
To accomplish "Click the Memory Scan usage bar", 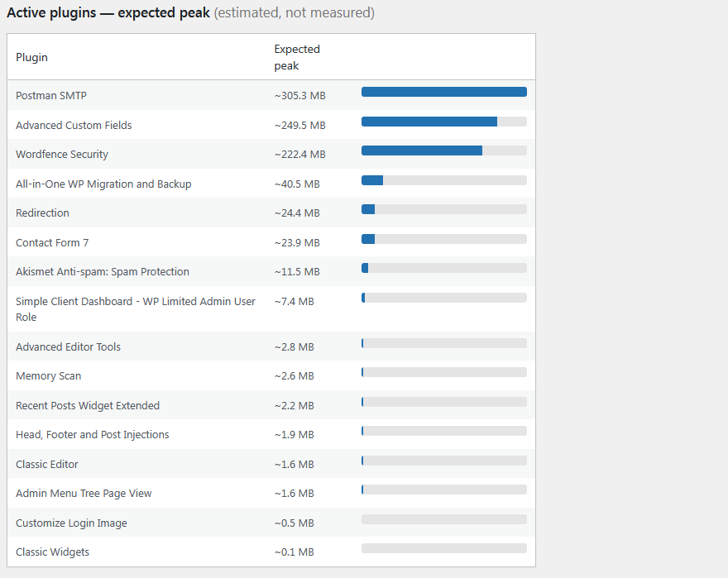I will 444,372.
